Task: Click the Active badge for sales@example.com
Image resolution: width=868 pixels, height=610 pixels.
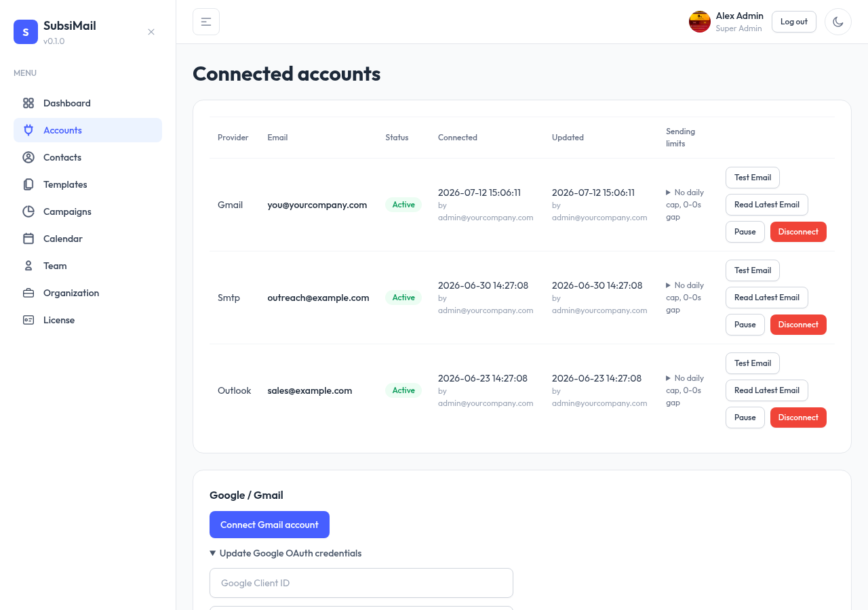Action: 403,390
